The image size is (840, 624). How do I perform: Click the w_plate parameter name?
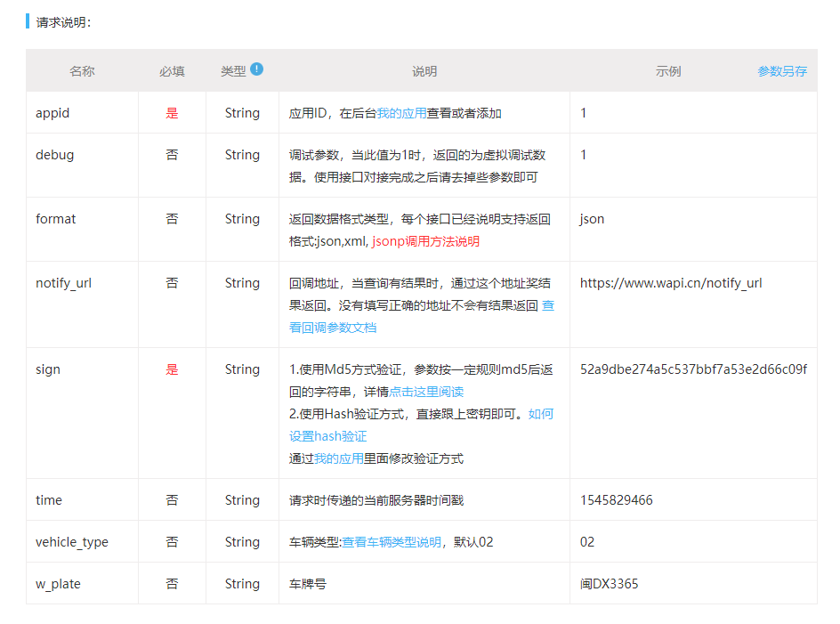60,584
